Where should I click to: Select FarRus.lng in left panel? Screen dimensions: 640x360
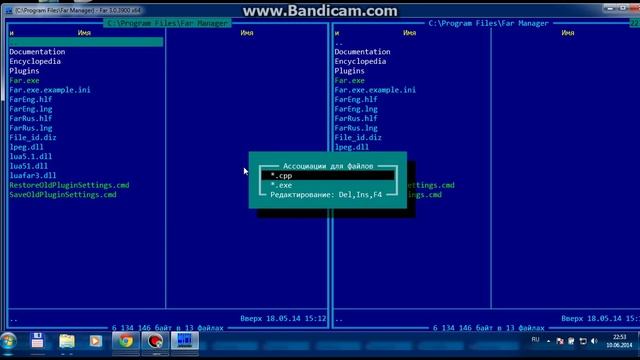pyautogui.click(x=31, y=128)
